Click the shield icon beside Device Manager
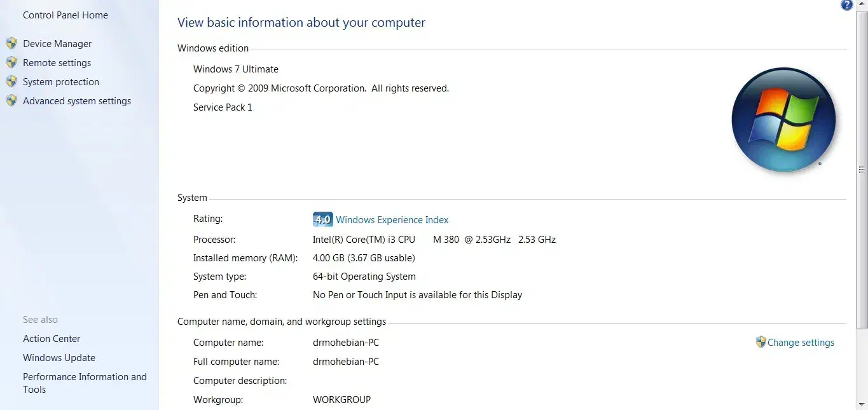The width and height of the screenshot is (868, 410). pyautogui.click(x=11, y=43)
